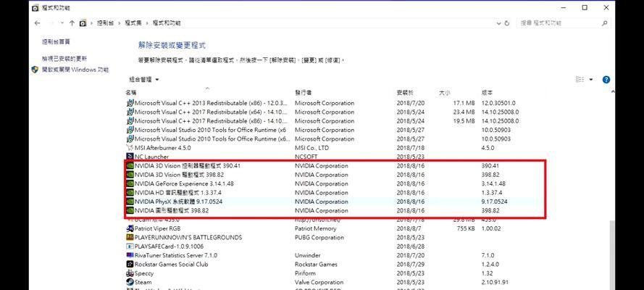The width and height of the screenshot is (644, 290).
Task: Click the 755 KB size cell
Action: click(x=466, y=228)
